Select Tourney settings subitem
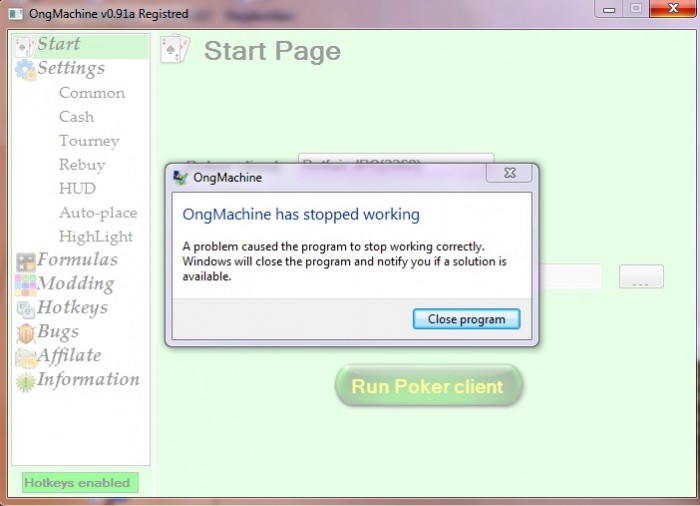Viewport: 700px width, 506px height. click(89, 141)
